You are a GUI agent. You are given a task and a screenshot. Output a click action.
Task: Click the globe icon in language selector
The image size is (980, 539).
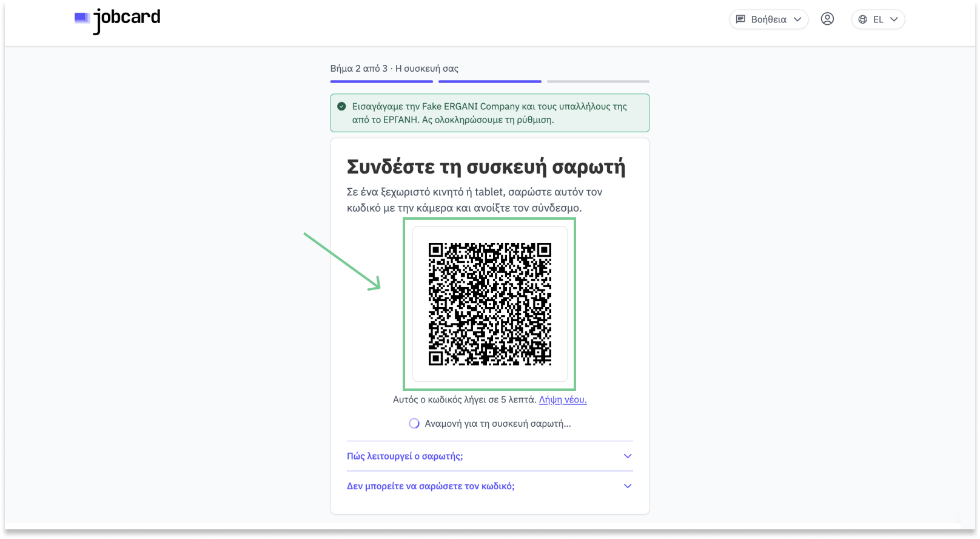tap(863, 19)
